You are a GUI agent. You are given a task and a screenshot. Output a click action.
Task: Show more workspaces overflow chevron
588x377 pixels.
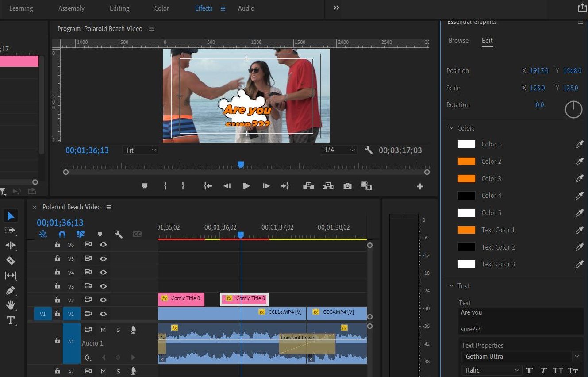[x=336, y=8]
